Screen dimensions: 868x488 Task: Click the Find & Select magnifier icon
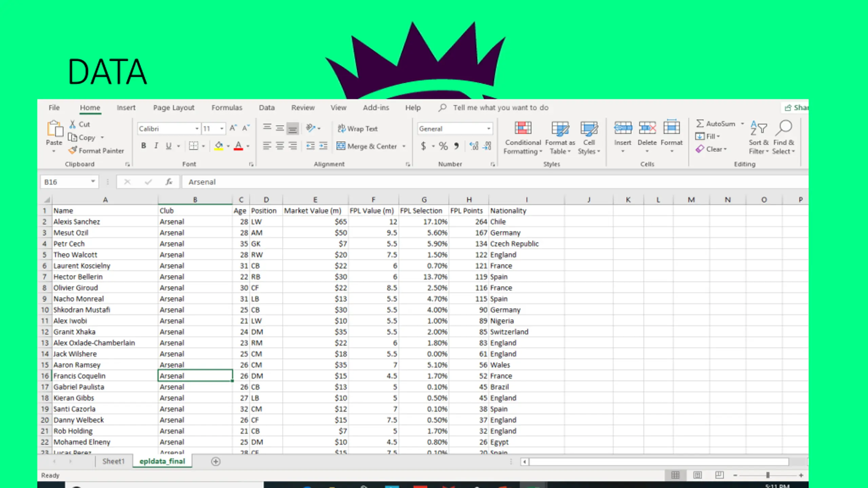[784, 128]
